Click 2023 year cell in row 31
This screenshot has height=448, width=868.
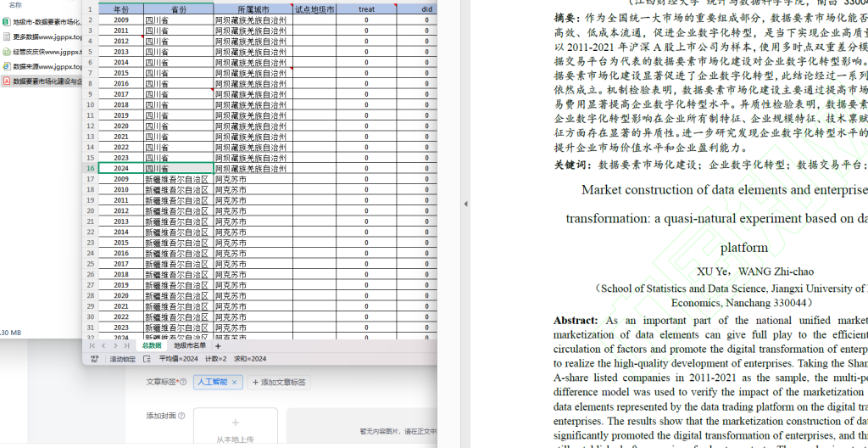tap(121, 328)
